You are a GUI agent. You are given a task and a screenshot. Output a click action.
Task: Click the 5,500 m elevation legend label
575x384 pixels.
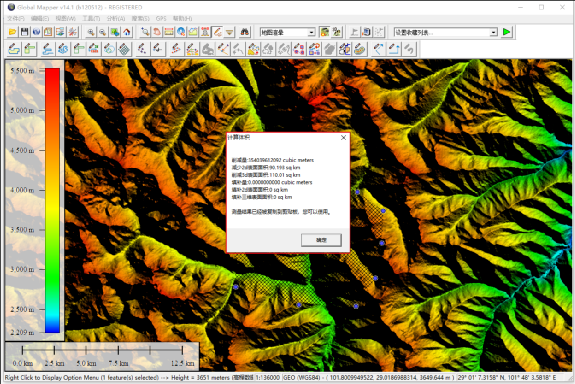(x=22, y=70)
